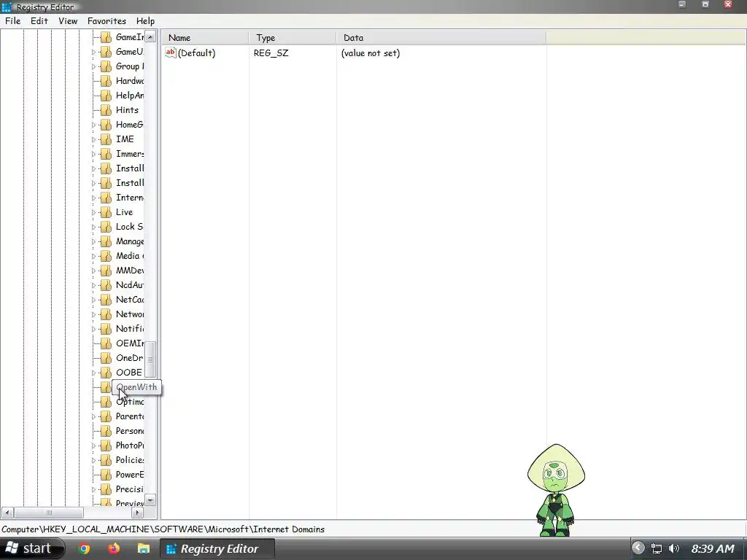Expand the Lock S registry key
The width and height of the screenshot is (747, 560).
93,227
